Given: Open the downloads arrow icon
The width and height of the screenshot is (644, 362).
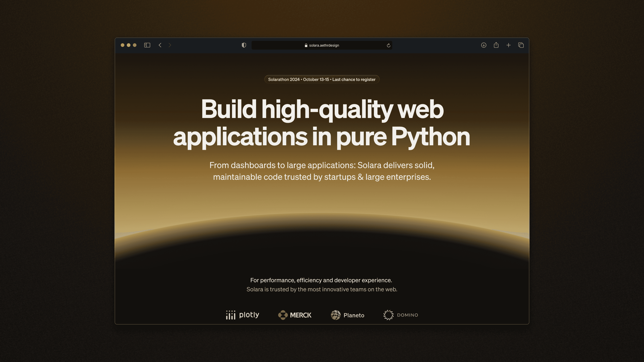Looking at the screenshot, I should point(484,45).
